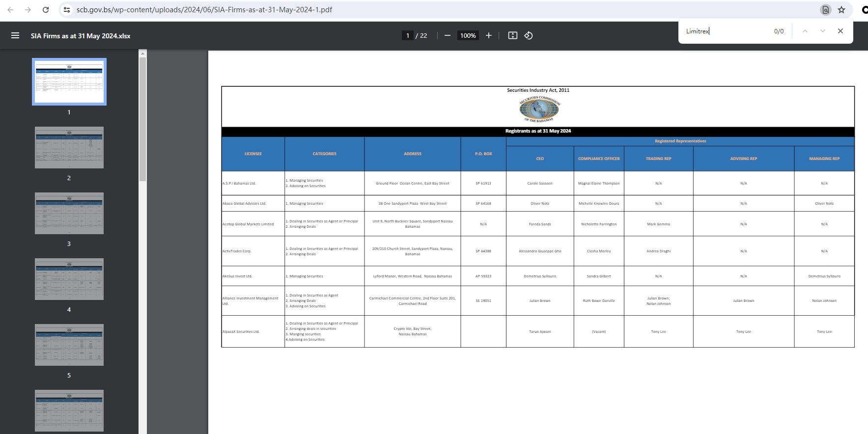Go to next search result
Viewport: 868px width, 434px height.
[823, 31]
